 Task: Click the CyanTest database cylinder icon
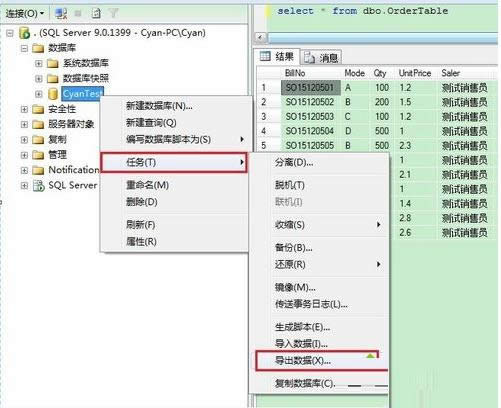click(53, 94)
